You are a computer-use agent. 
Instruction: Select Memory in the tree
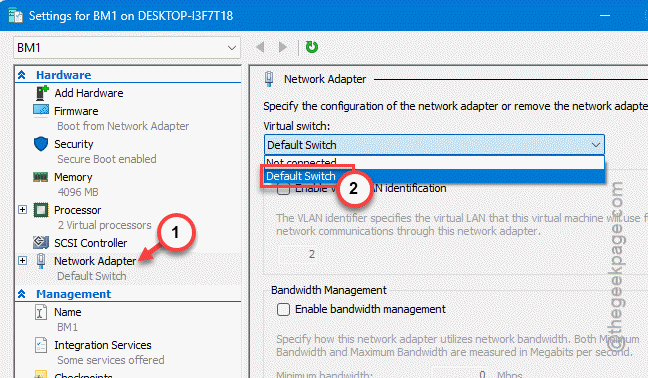pos(73,177)
